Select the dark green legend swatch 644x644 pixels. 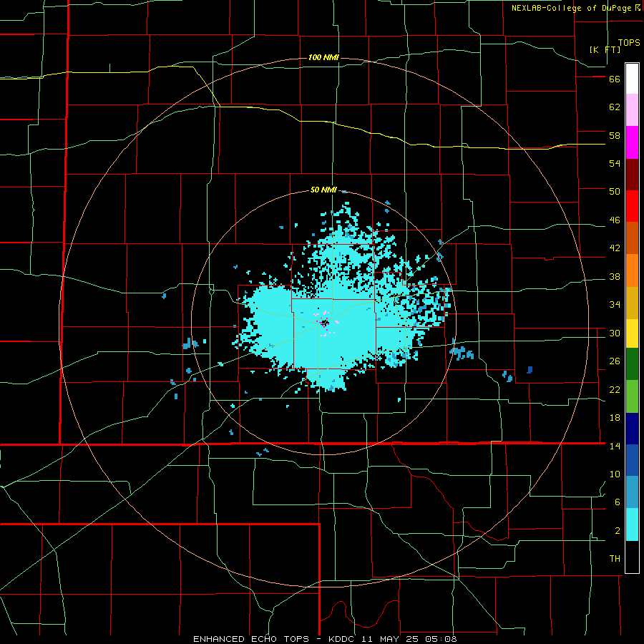pos(632,364)
